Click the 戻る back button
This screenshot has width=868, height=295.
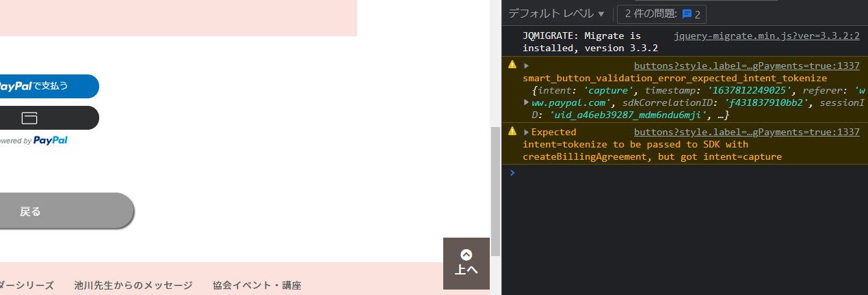(66, 211)
